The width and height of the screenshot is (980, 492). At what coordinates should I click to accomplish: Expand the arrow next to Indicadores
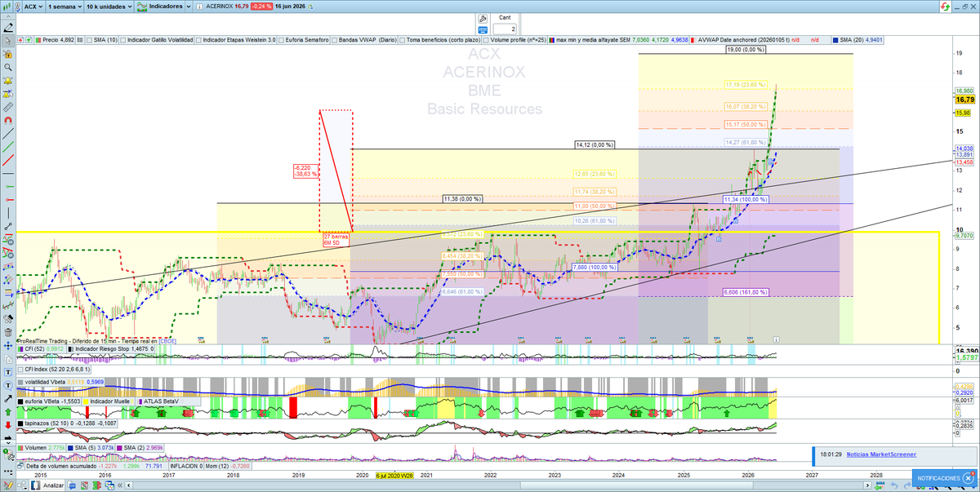[188, 7]
